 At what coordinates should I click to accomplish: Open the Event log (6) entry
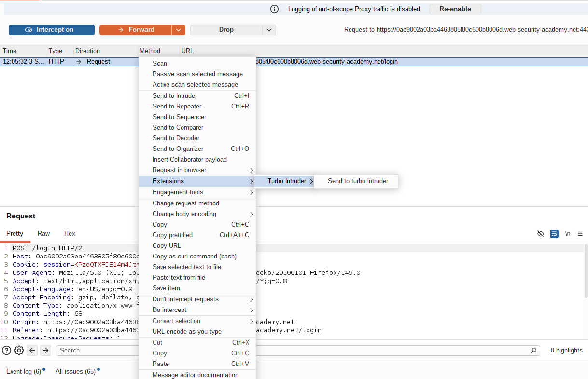pos(24,371)
